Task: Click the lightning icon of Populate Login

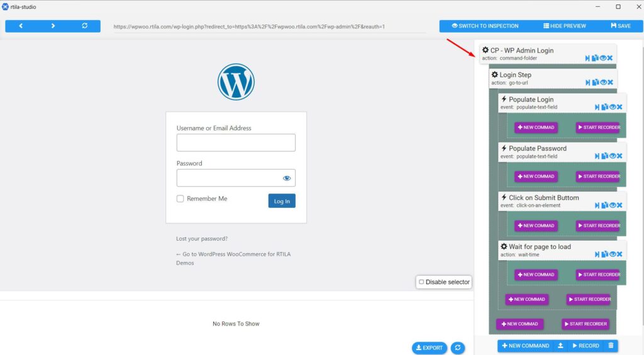Action: click(504, 99)
